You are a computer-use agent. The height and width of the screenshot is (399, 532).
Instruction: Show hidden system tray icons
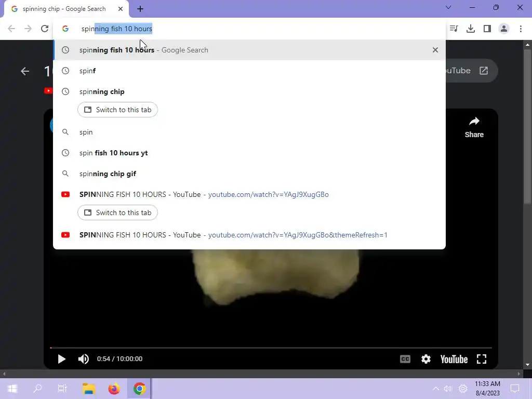click(436, 389)
